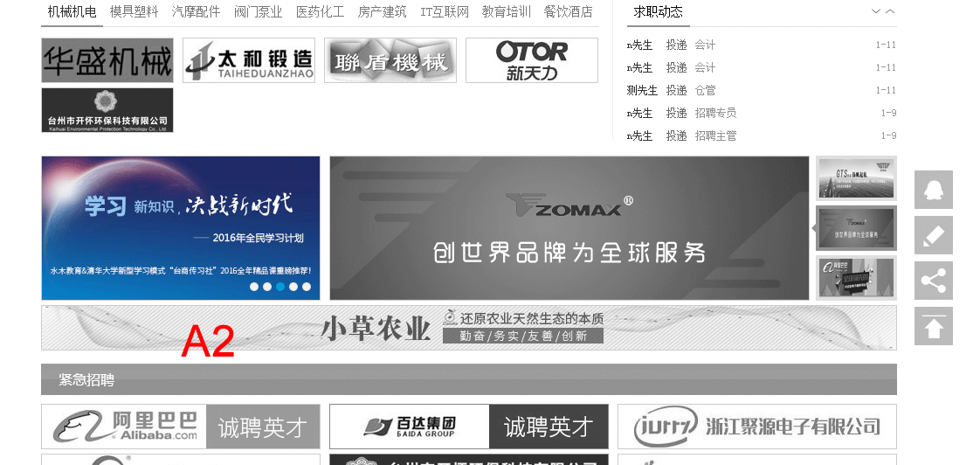Image resolution: width=980 pixels, height=465 pixels.
Task: Switch to the highlighted third carousel dot
Action: click(x=280, y=287)
